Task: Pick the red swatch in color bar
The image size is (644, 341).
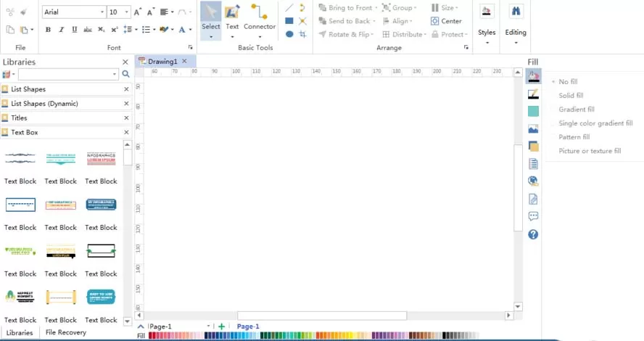Action: (x=152, y=336)
